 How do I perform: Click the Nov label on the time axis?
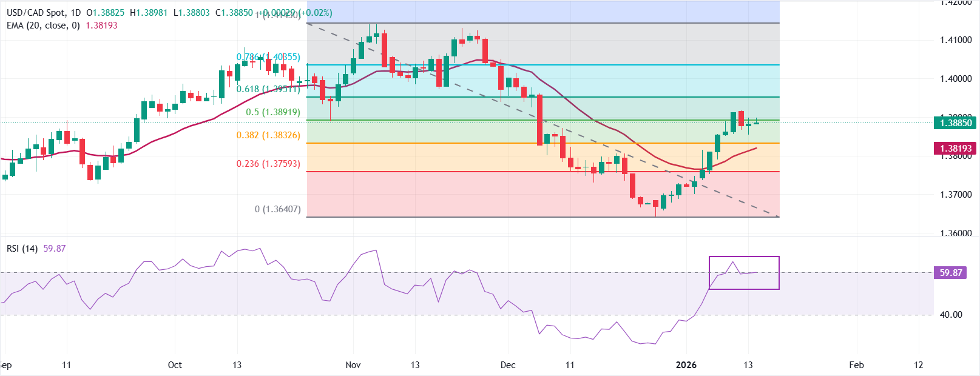(x=353, y=365)
